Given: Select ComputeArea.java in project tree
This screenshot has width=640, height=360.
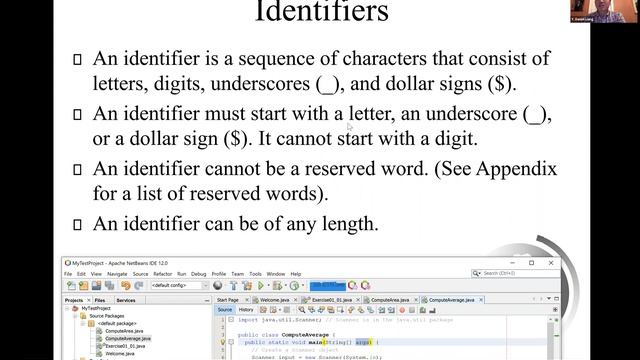Looking at the screenshot, I should [124, 331].
